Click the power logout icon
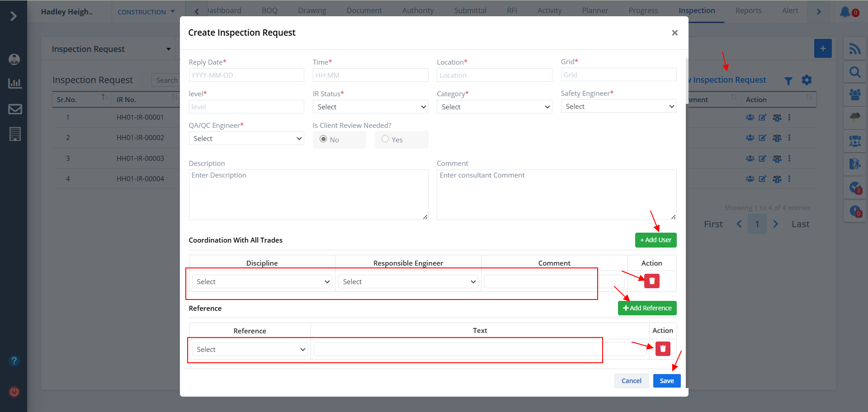The image size is (868, 412). 14,392
